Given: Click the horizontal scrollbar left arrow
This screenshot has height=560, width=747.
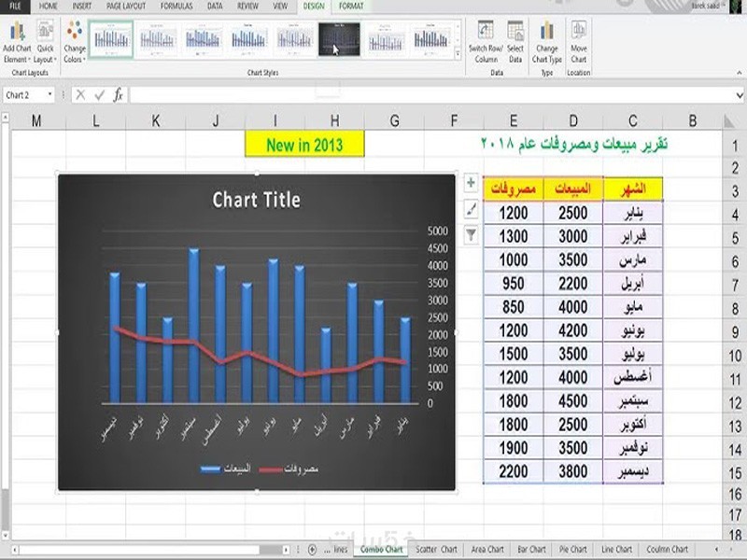Looking at the screenshot, I should pos(15,550).
